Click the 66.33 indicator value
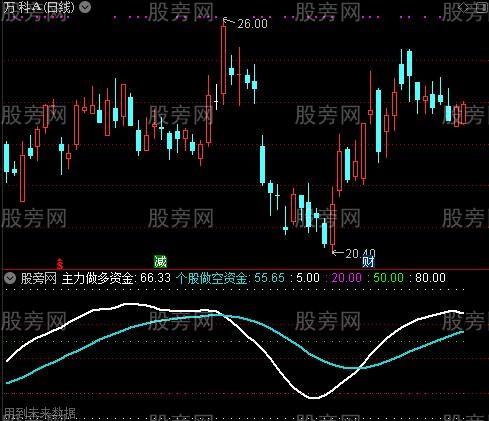Image resolution: width=489 pixels, height=421 pixels. pos(155,278)
